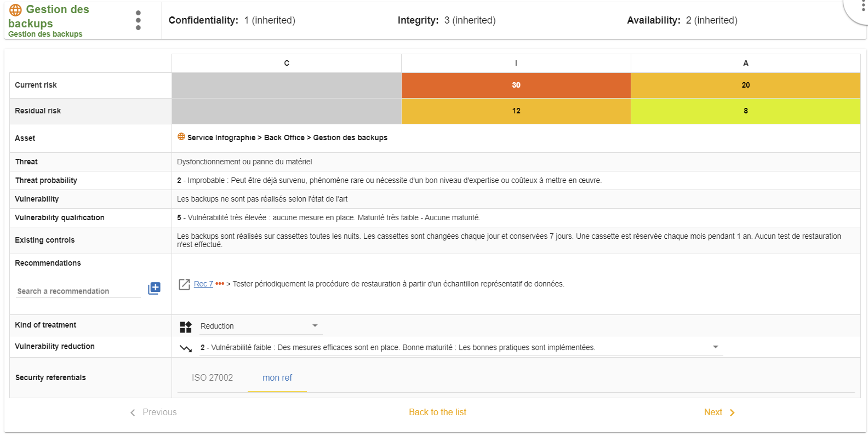Image resolution: width=868 pixels, height=436 pixels.
Task: Click the vulnerability reduction trending-down icon
Action: [186, 348]
